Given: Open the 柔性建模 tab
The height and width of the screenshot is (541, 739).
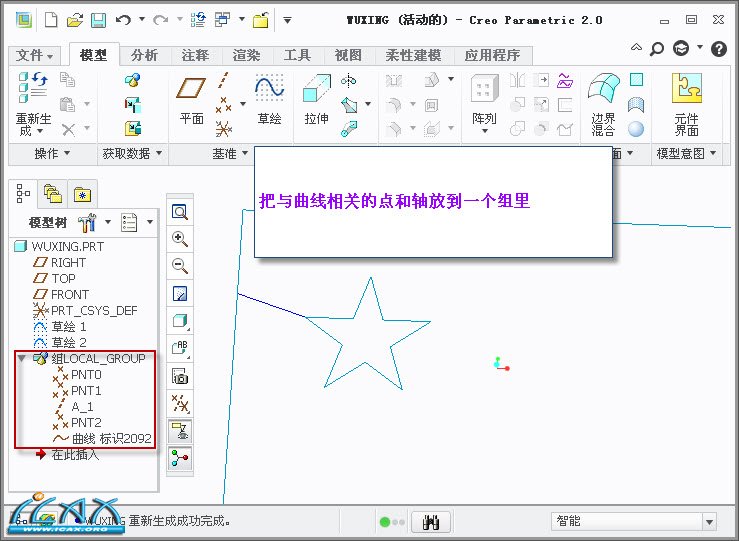Looking at the screenshot, I should click(x=413, y=56).
